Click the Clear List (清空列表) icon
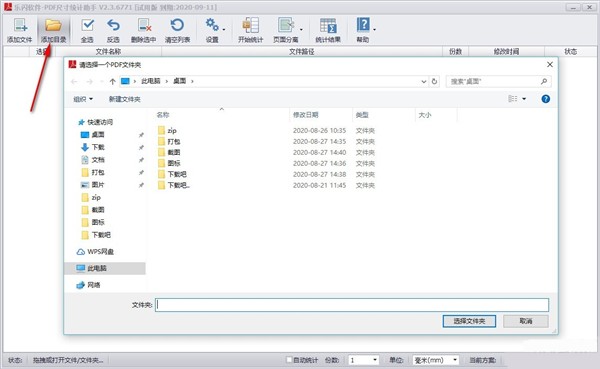Viewport: 600px width, 369px height. [177, 25]
